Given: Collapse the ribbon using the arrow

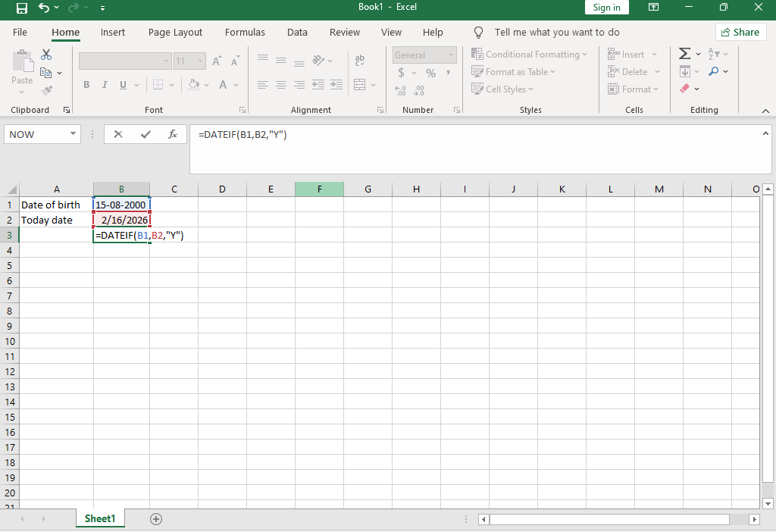Looking at the screenshot, I should pyautogui.click(x=765, y=111).
